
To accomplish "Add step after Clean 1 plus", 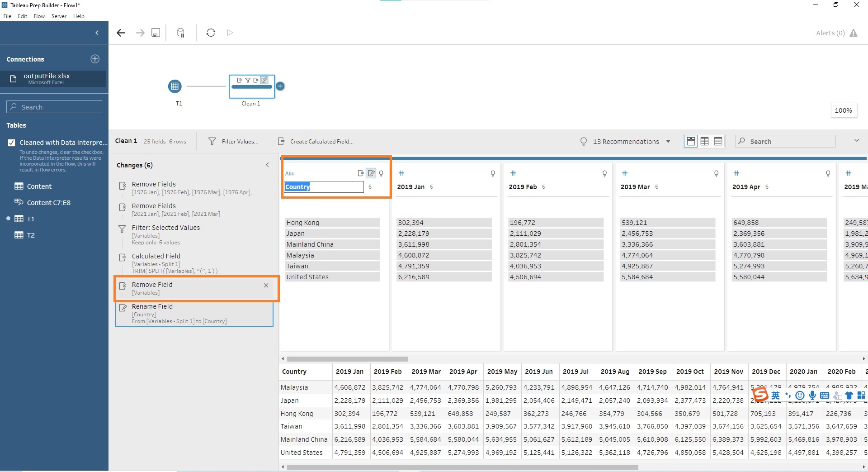I will [x=280, y=86].
